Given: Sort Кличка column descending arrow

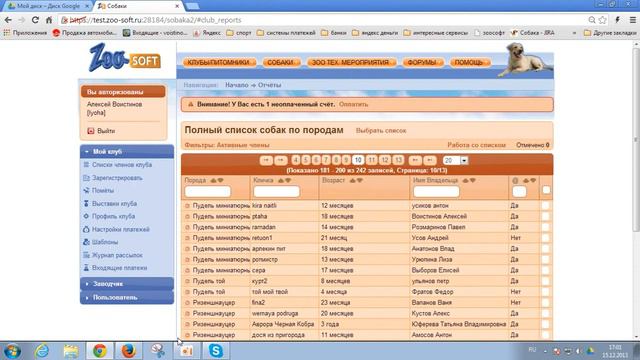Looking at the screenshot, I should pos(288,180).
